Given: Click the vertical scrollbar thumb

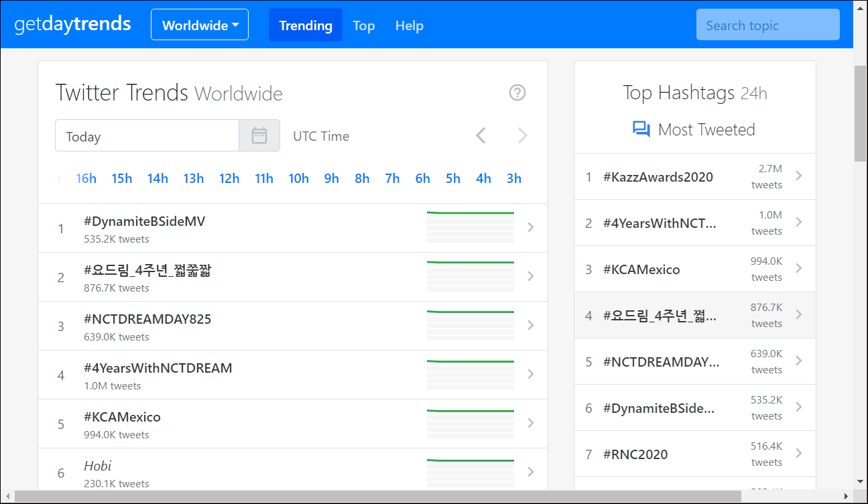Looking at the screenshot, I should pyautogui.click(x=861, y=113).
